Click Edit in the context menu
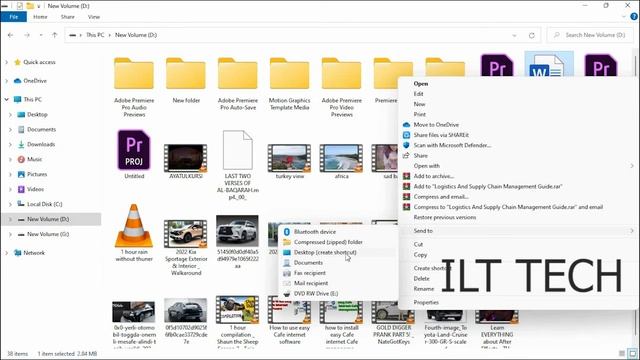The width and height of the screenshot is (640, 360). click(418, 94)
